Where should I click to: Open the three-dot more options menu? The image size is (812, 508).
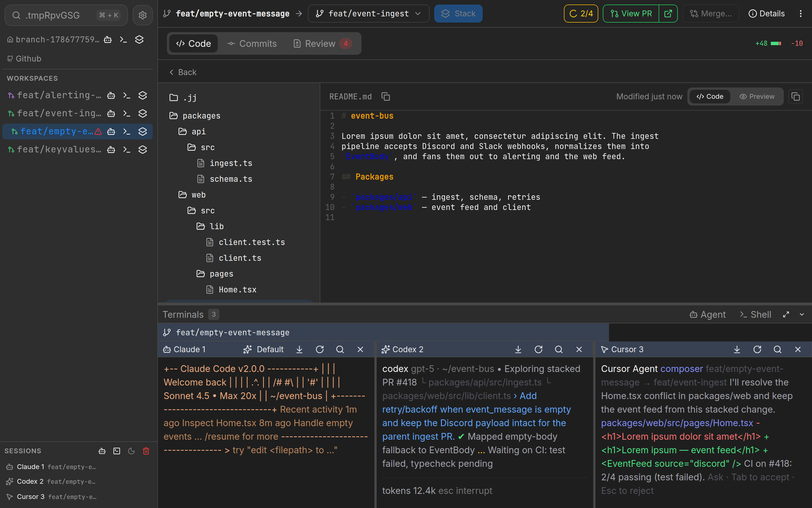801,14
